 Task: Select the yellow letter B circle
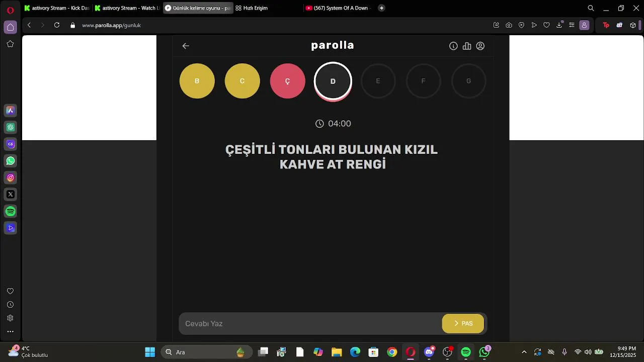pyautogui.click(x=197, y=81)
